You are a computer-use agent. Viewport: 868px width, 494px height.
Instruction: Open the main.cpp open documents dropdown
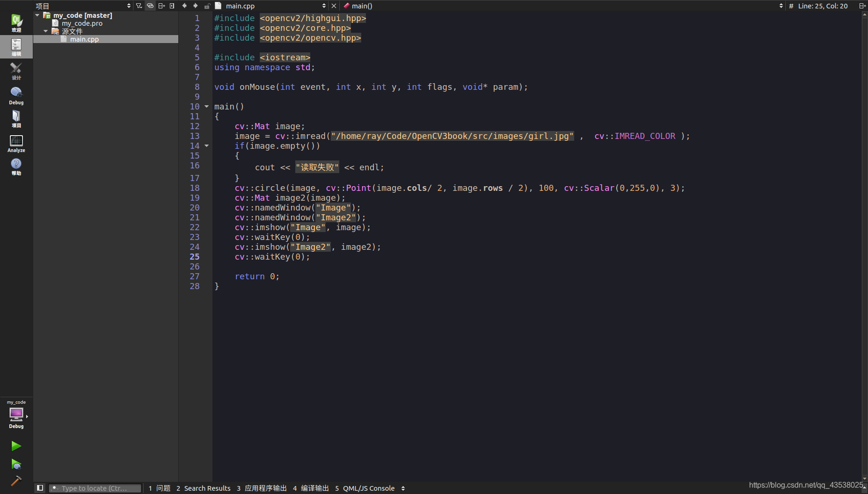tap(270, 6)
